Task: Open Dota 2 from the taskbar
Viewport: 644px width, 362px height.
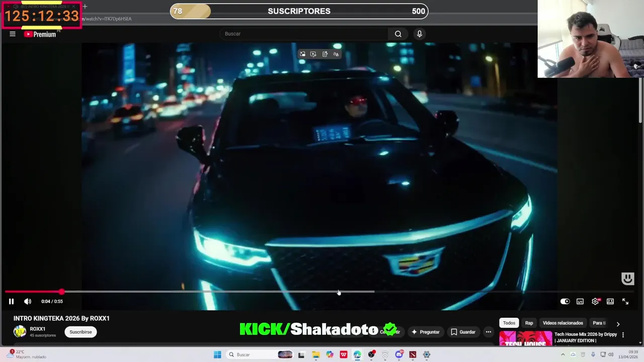Action: click(413, 354)
